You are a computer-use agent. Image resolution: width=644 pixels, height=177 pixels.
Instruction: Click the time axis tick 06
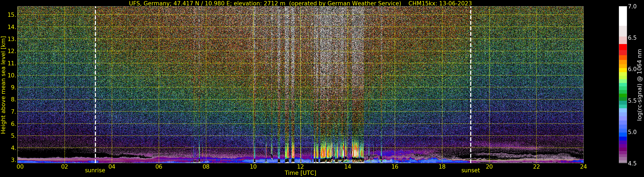159,166
